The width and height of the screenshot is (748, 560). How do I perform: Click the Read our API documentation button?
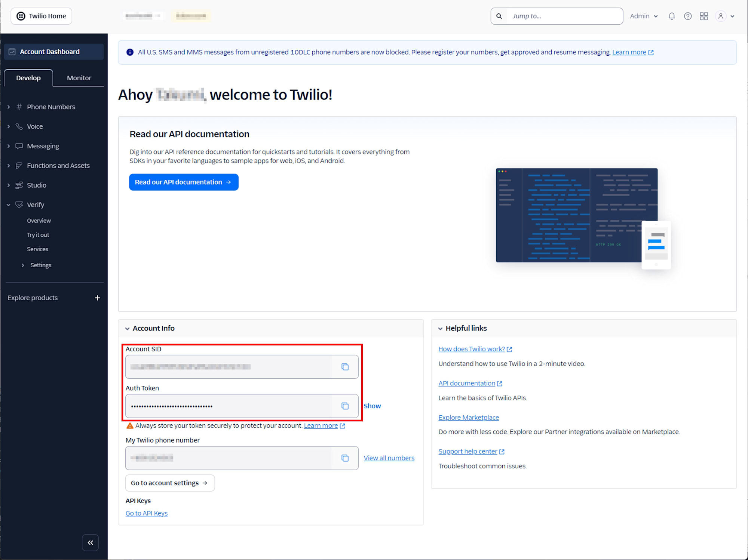tap(183, 182)
